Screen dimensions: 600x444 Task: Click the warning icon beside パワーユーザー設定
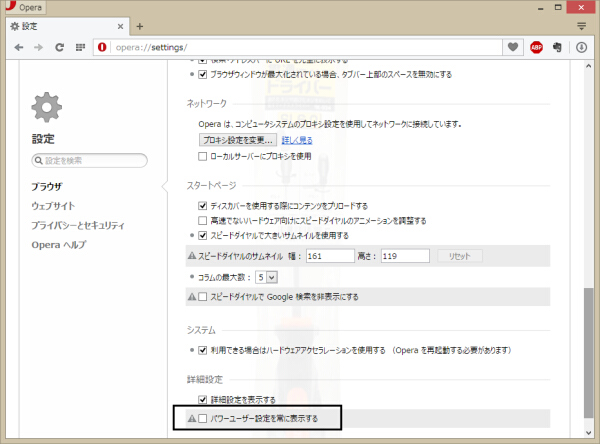tap(192, 419)
